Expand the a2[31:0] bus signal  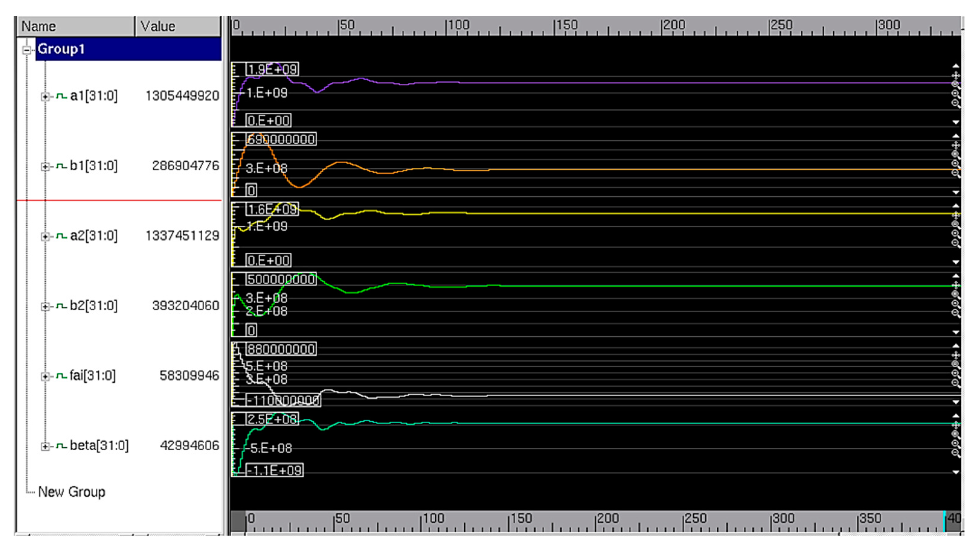[x=45, y=236]
